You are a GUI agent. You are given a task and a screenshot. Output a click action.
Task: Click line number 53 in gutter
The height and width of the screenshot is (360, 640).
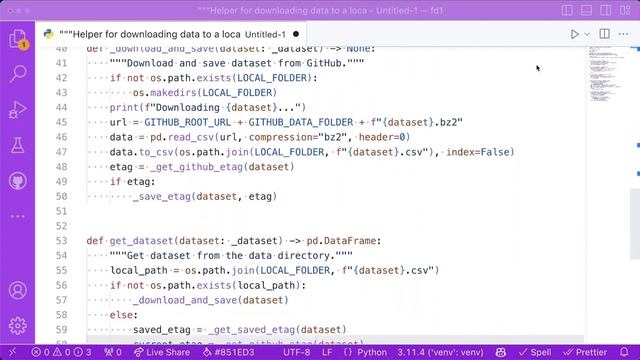pyautogui.click(x=61, y=241)
